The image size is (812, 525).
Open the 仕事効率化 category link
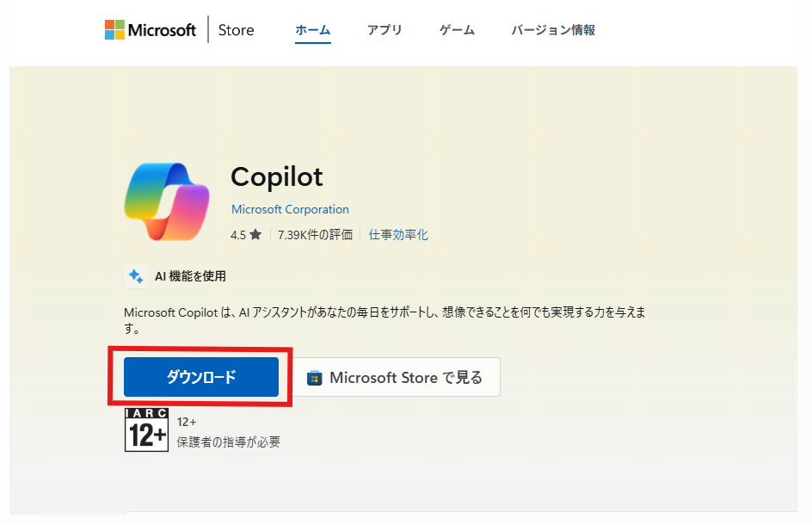pos(398,234)
